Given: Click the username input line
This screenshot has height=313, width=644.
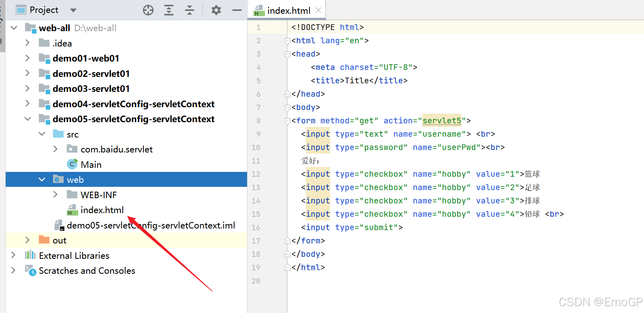Looking at the screenshot, I should point(398,134).
